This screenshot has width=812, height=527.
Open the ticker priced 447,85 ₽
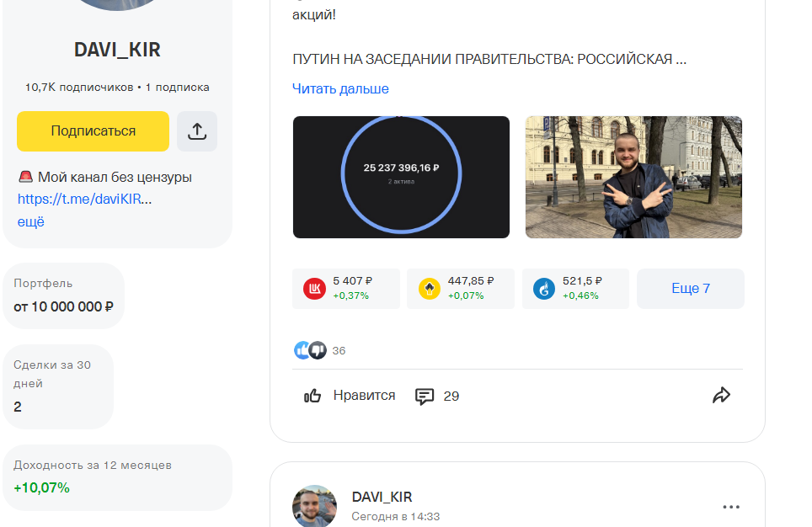click(x=461, y=289)
